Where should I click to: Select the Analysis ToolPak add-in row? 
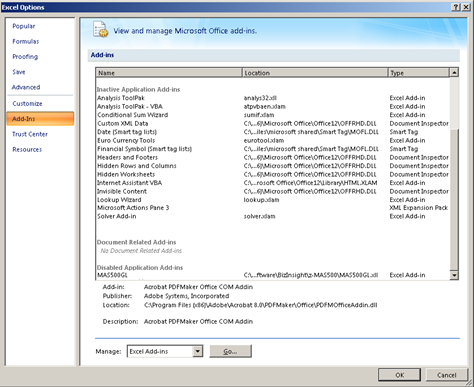click(x=272, y=98)
